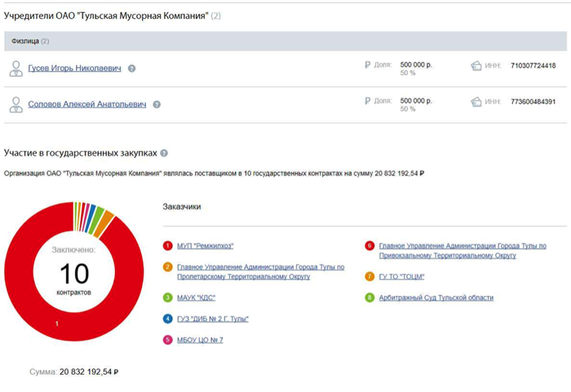The image size is (571, 392).
Task: Click help icon next to Гусев Игорь Николаевич
Action: coord(132,69)
